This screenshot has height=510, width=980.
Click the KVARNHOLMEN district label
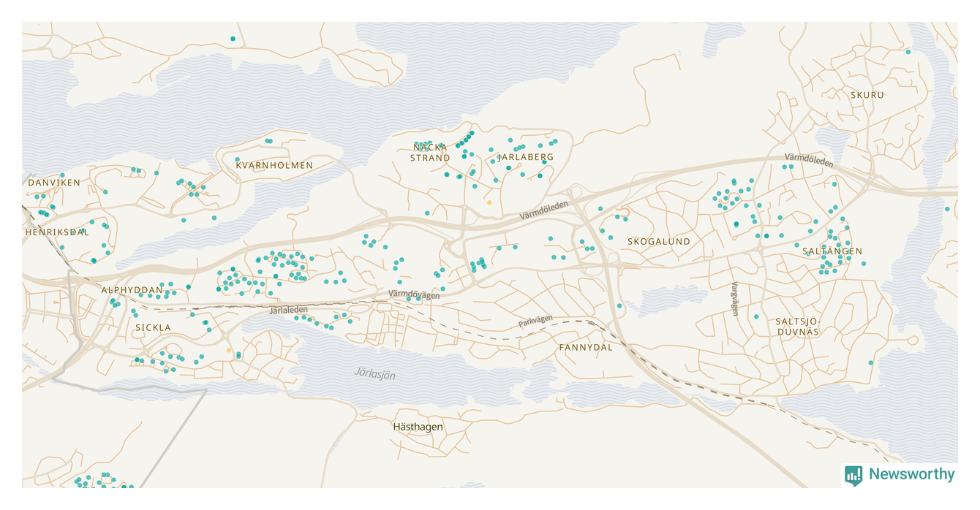click(x=274, y=165)
